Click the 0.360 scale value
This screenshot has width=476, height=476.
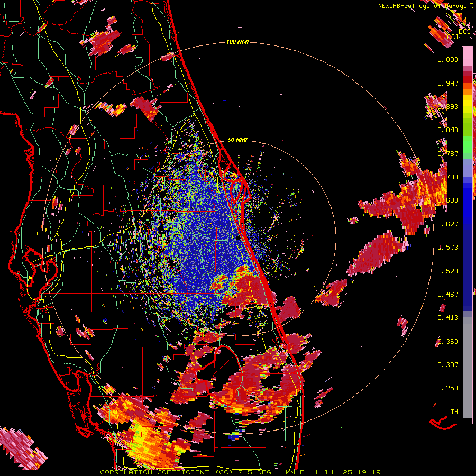(448, 341)
